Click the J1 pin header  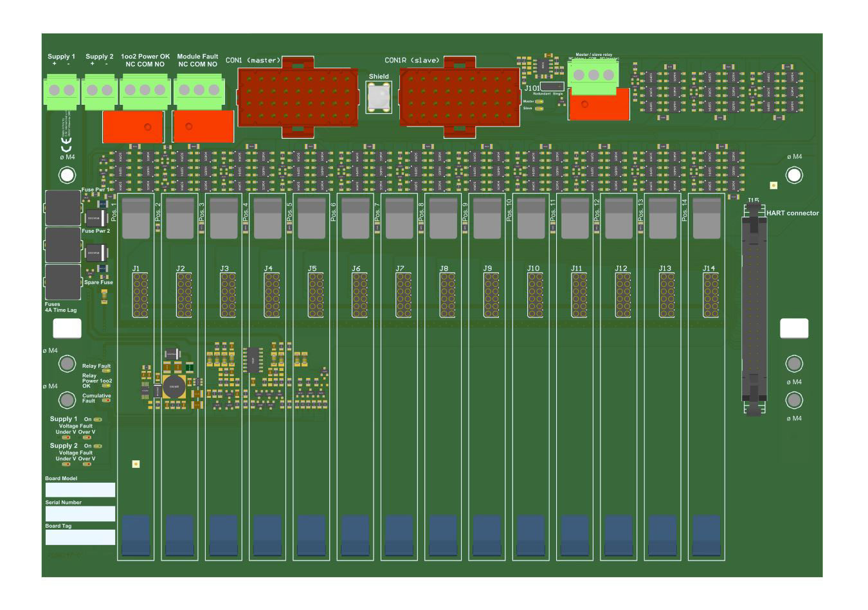[140, 294]
